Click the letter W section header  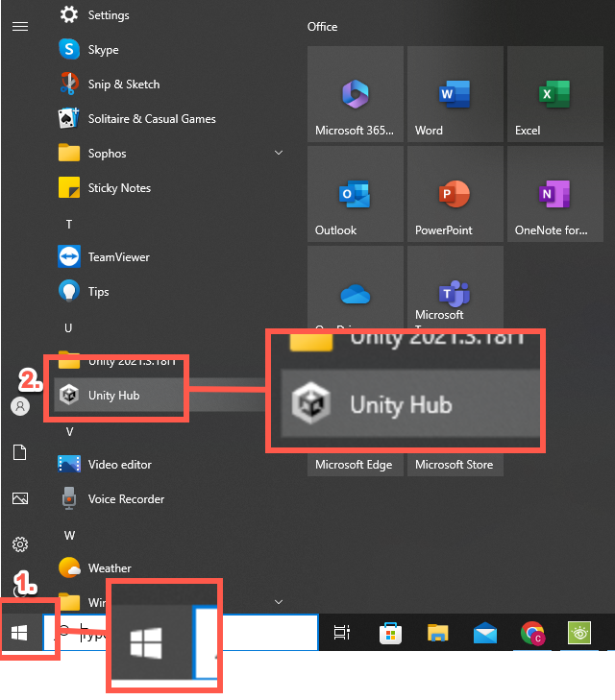69,535
